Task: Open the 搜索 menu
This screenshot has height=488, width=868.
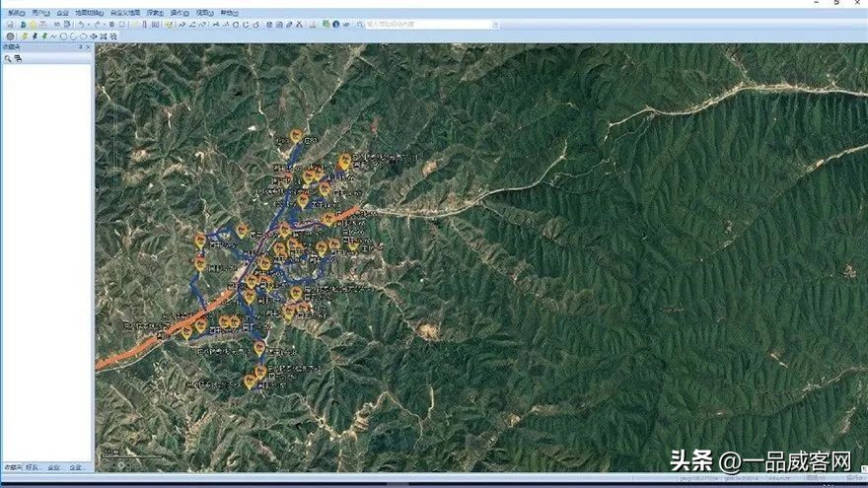Action: click(155, 13)
